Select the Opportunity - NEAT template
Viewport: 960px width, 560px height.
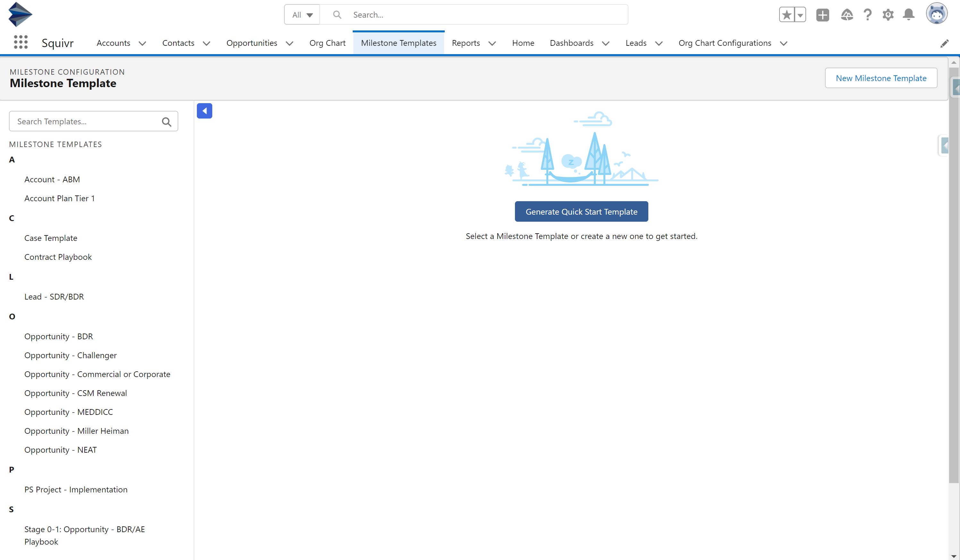coord(61,450)
